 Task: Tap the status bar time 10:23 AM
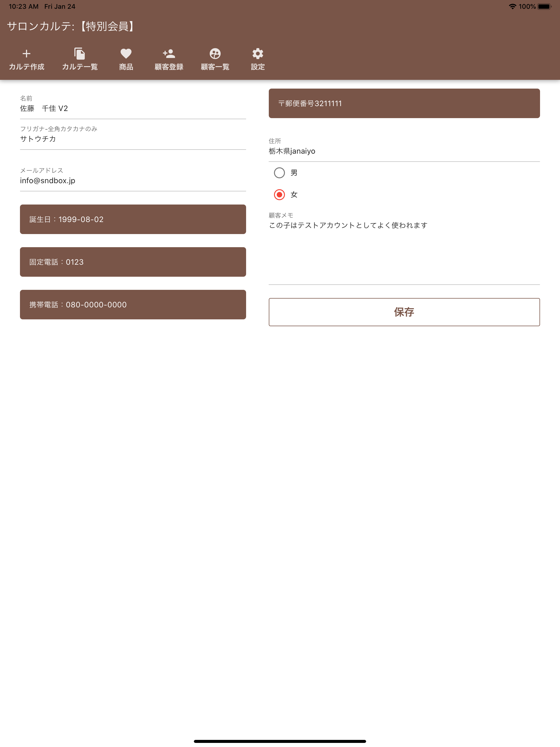(x=24, y=6)
